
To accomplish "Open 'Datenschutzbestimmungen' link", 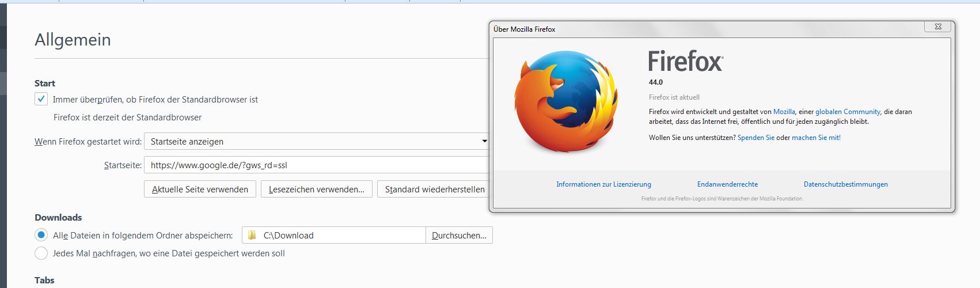I will pyautogui.click(x=845, y=184).
